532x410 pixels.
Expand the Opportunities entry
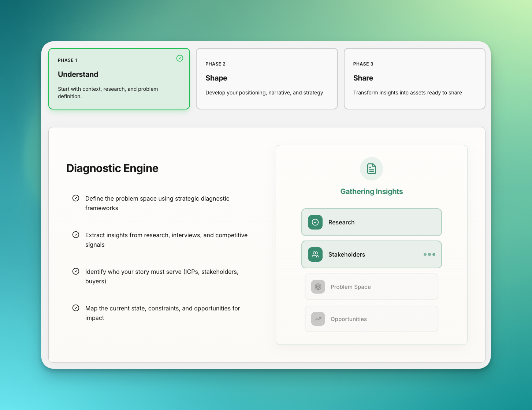pos(371,319)
